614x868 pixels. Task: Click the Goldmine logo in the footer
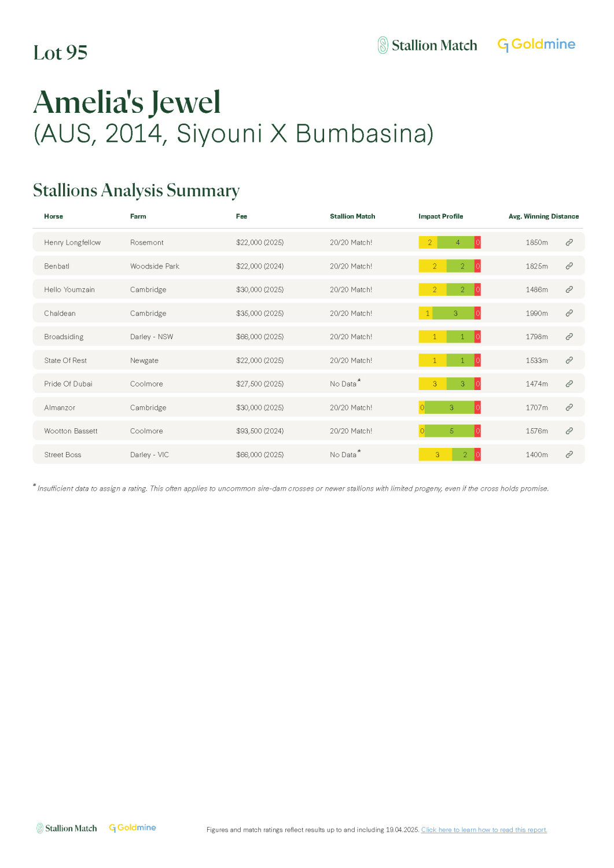click(x=133, y=828)
